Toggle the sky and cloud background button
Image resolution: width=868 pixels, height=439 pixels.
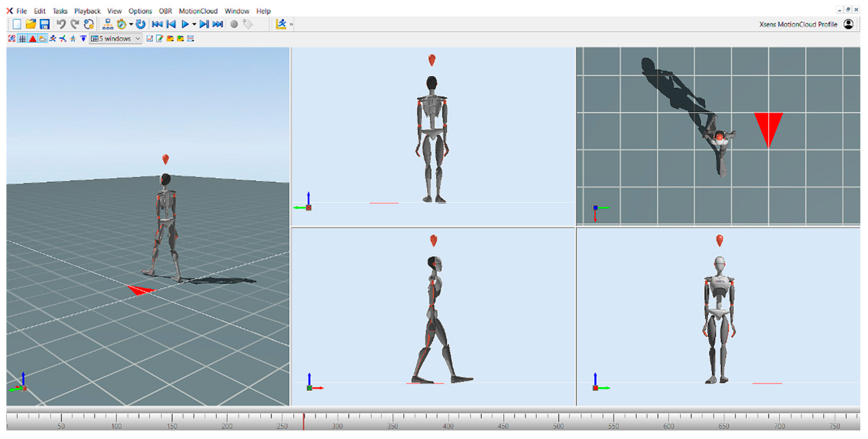[43, 39]
